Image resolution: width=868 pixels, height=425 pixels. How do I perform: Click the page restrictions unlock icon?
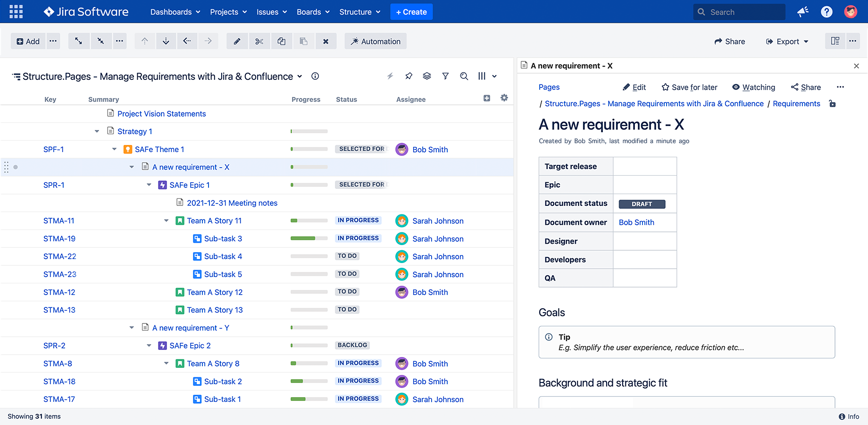point(833,104)
